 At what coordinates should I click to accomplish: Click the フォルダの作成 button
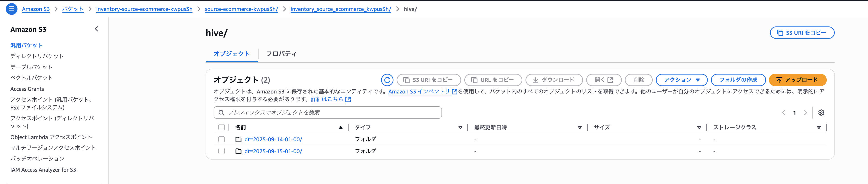[x=738, y=80]
